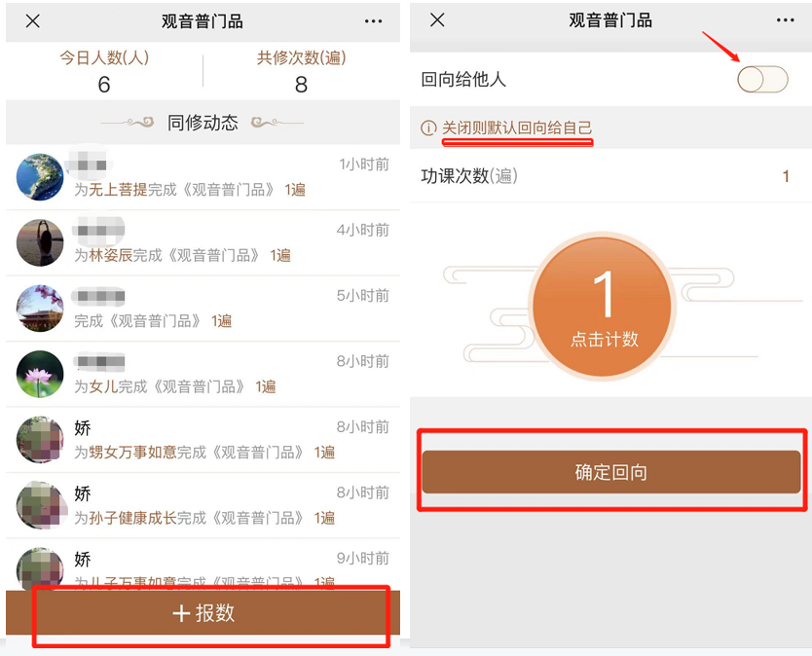The height and width of the screenshot is (656, 812).
Task: Open the silhouette sunset avatar in second row
Action: click(40, 242)
